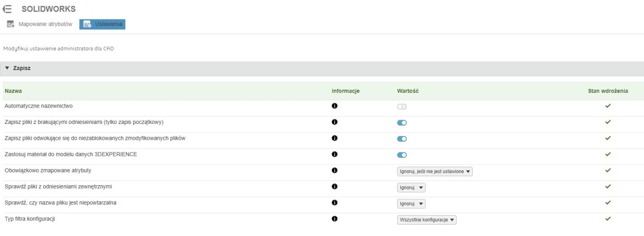Open info icon for Typ filtra konfiguracji

335,219
